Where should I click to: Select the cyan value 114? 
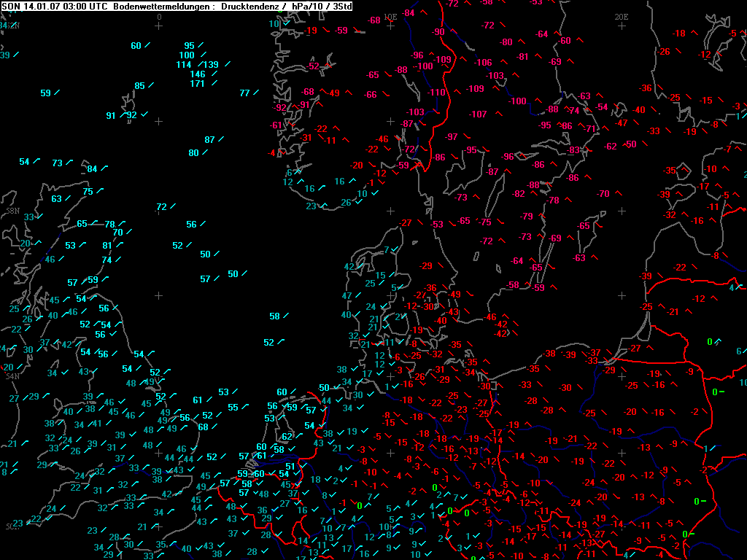click(x=184, y=65)
